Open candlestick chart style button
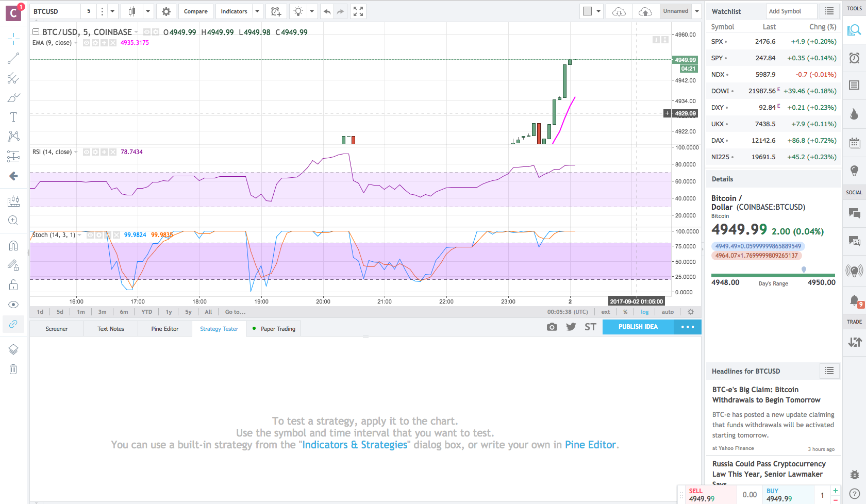The width and height of the screenshot is (866, 504). pos(132,11)
